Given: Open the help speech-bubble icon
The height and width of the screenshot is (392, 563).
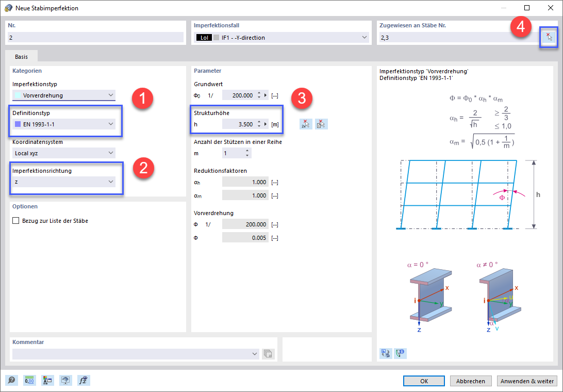Looking at the screenshot, I should [12, 381].
